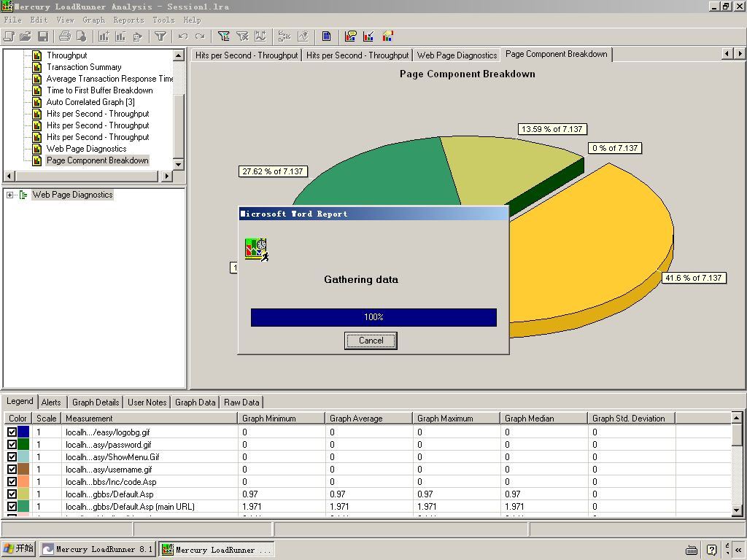Open the File menu
Screen dimensions: 747x560
pyautogui.click(x=13, y=20)
